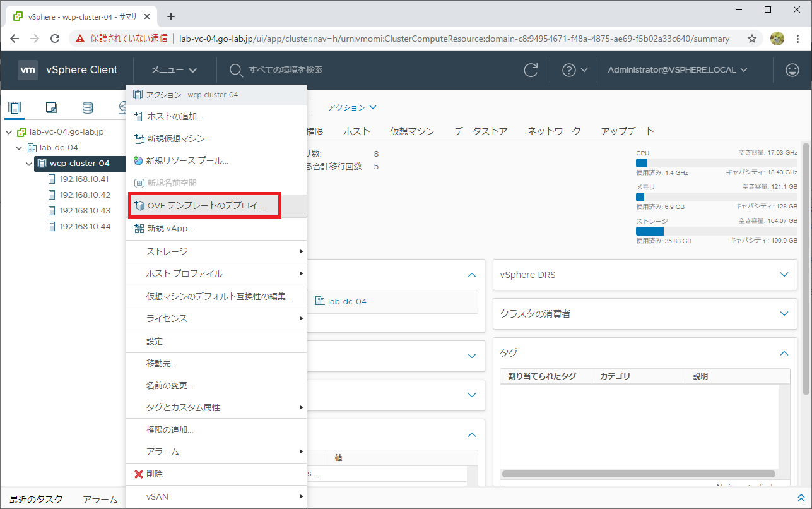
Task: Open the Chrome profile avatar
Action: click(x=777, y=39)
